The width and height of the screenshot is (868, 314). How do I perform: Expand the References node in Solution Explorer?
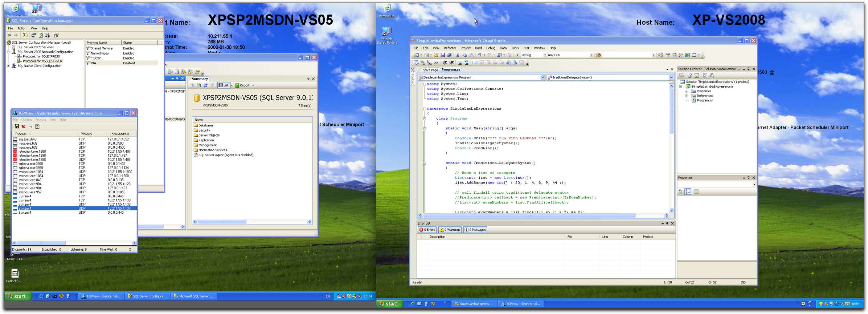point(686,96)
